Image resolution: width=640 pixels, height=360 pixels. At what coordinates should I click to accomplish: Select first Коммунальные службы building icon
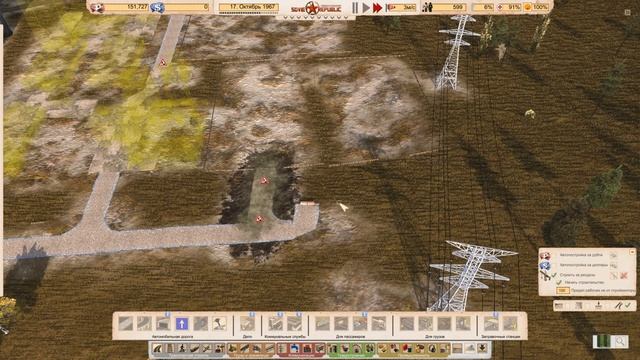point(275,324)
